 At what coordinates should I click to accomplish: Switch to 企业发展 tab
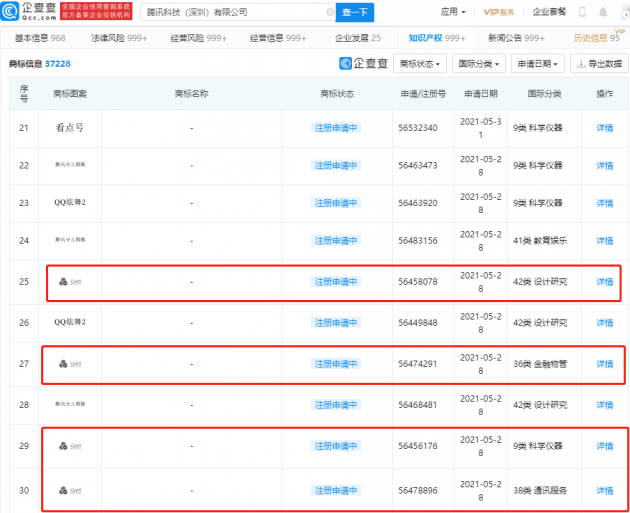(x=358, y=38)
